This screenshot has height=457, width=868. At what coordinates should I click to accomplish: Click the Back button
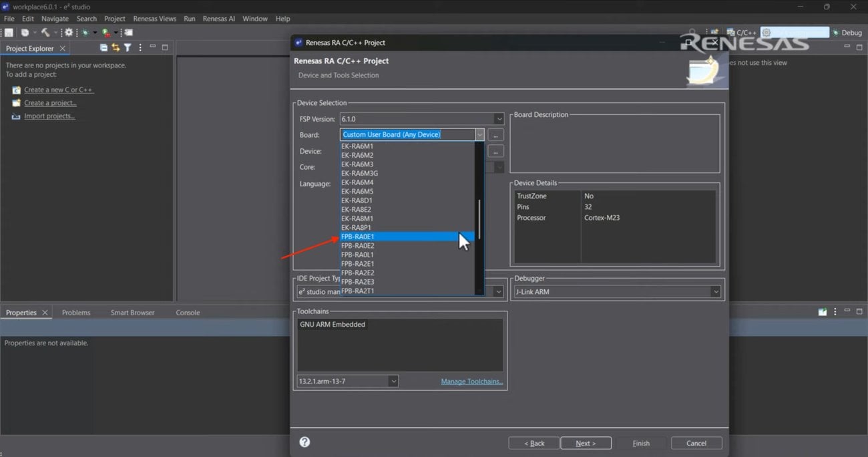pos(533,443)
